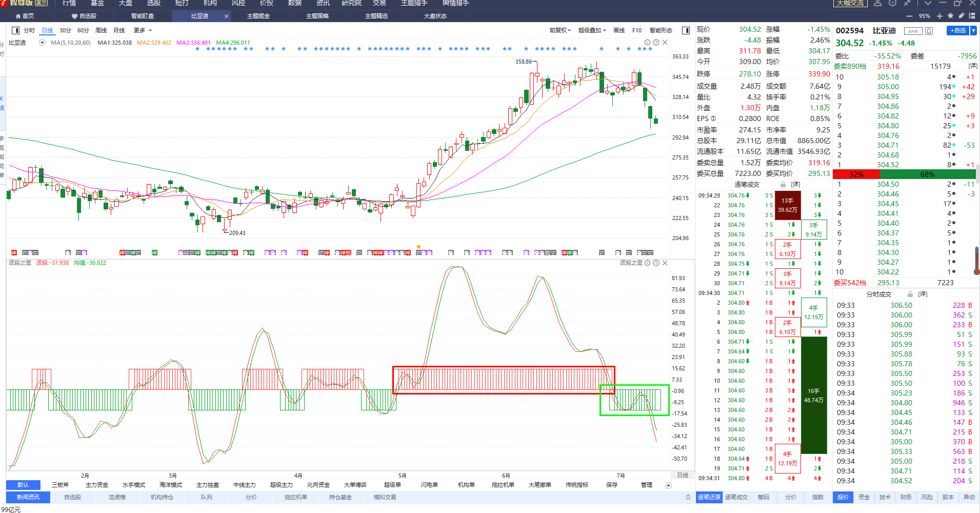980x513 pixels.
Task: Click the 画线 drawing button
Action: tap(619, 30)
